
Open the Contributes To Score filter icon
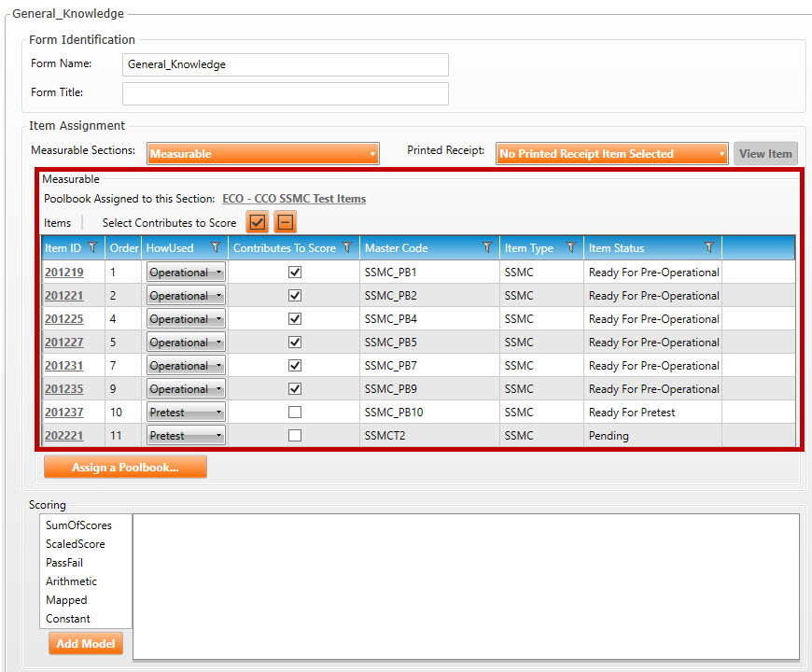point(347,248)
